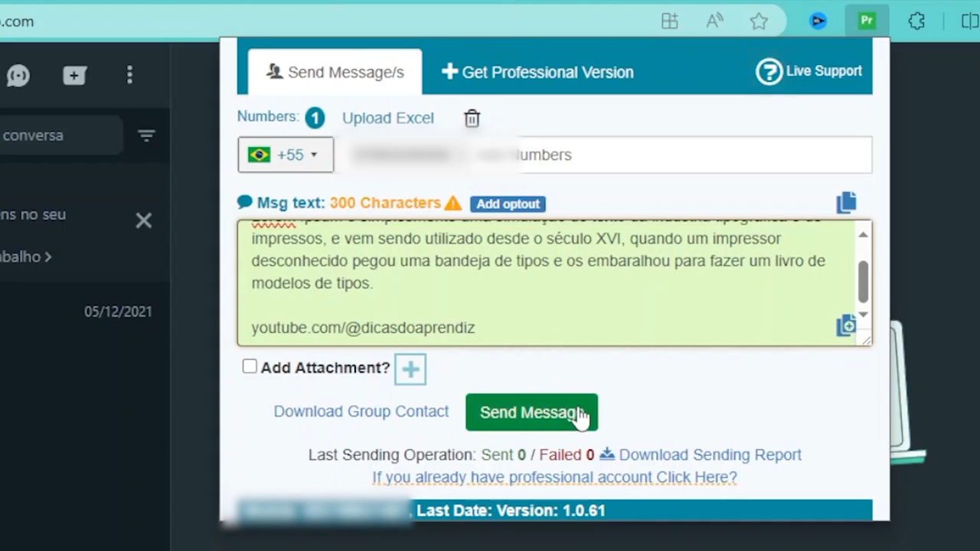980x551 pixels.
Task: Open chat dated 05/12/2021
Action: pyautogui.click(x=85, y=311)
